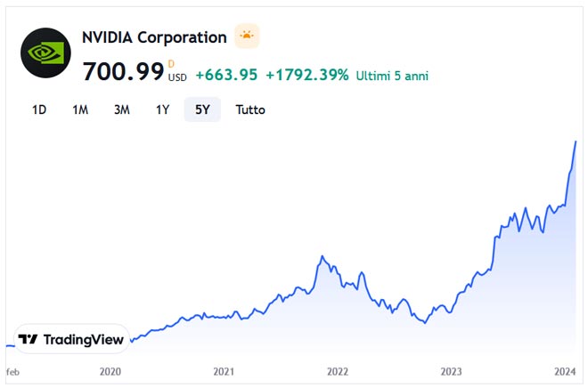Click the 700.99 price value

tap(123, 72)
